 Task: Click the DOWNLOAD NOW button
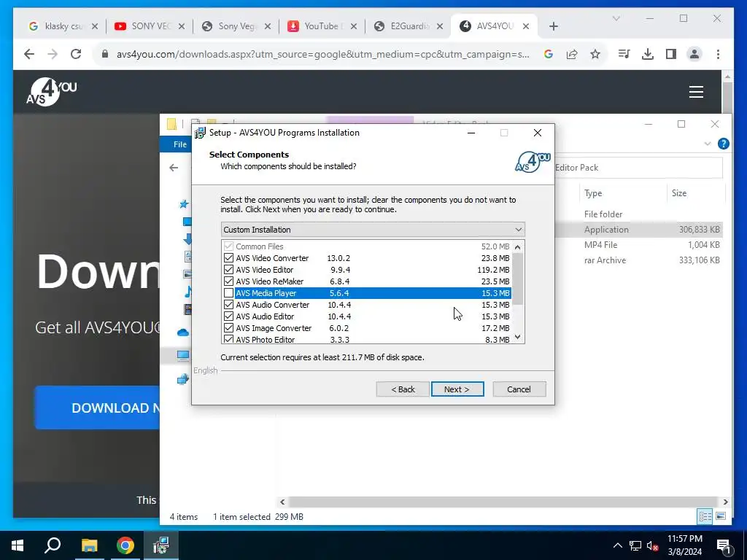tap(97, 408)
